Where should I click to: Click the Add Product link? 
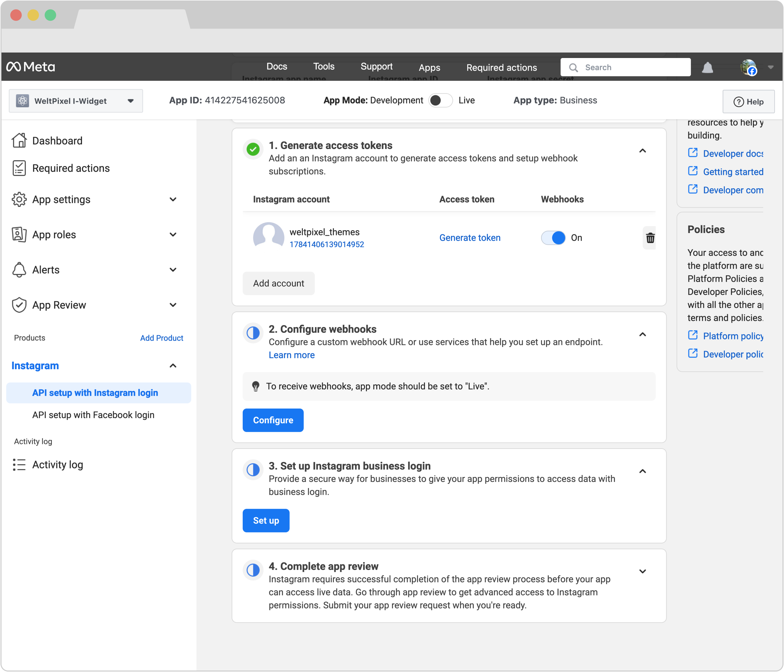click(x=161, y=338)
